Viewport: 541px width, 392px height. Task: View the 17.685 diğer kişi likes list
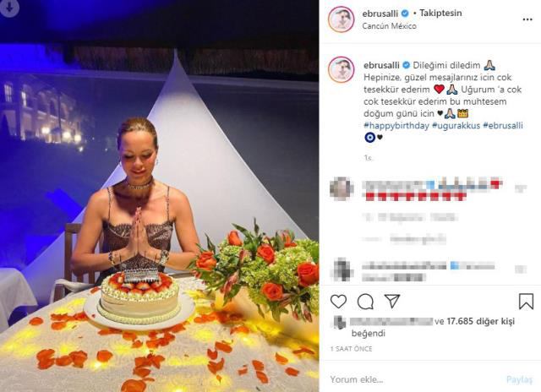(x=481, y=321)
